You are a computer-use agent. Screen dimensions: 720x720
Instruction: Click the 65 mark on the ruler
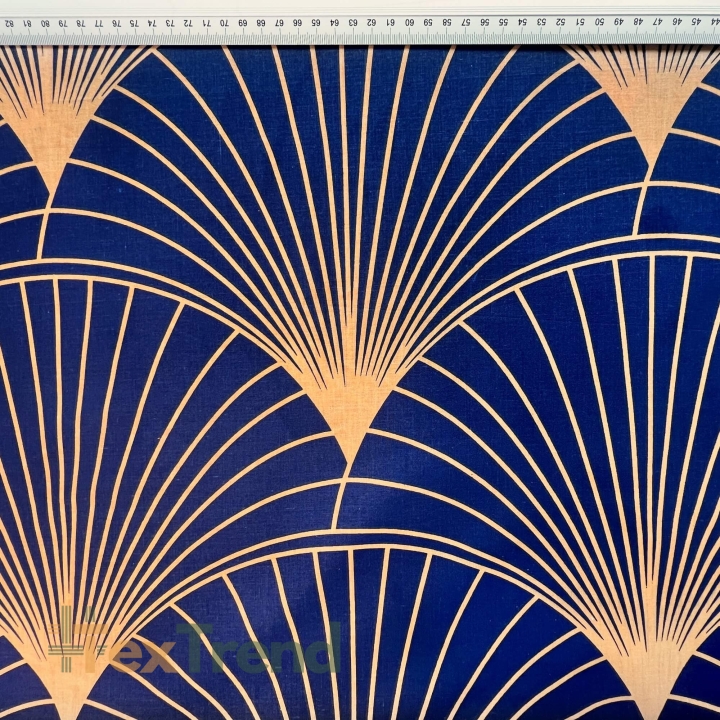click(x=315, y=20)
